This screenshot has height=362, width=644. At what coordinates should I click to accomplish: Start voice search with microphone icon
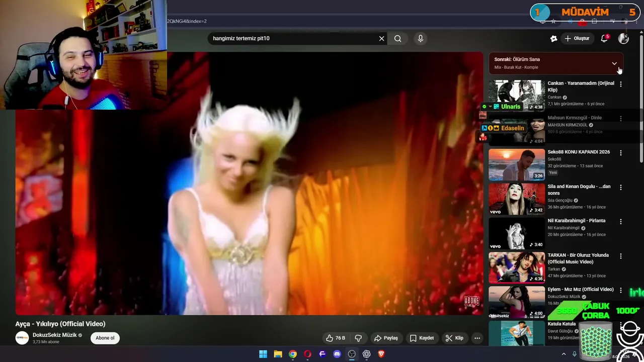click(x=421, y=38)
